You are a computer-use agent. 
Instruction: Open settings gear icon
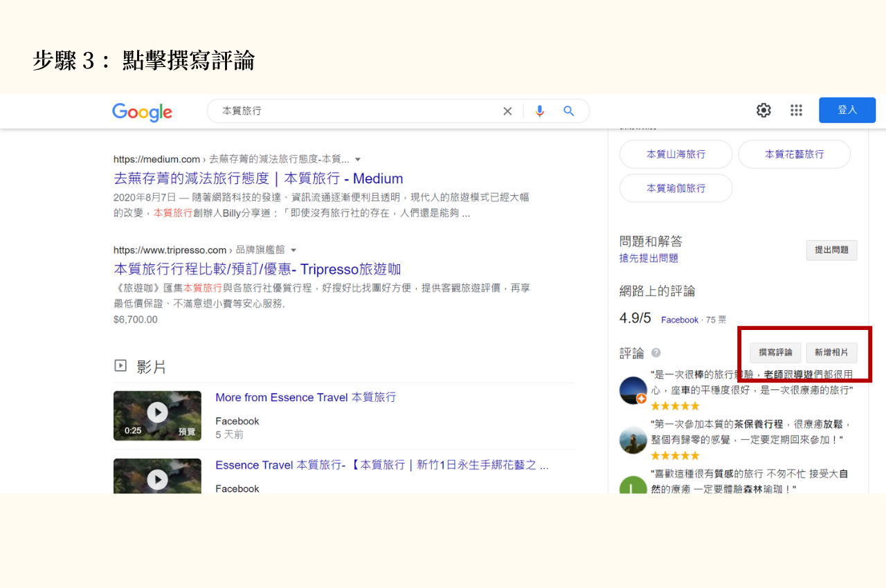pos(763,111)
